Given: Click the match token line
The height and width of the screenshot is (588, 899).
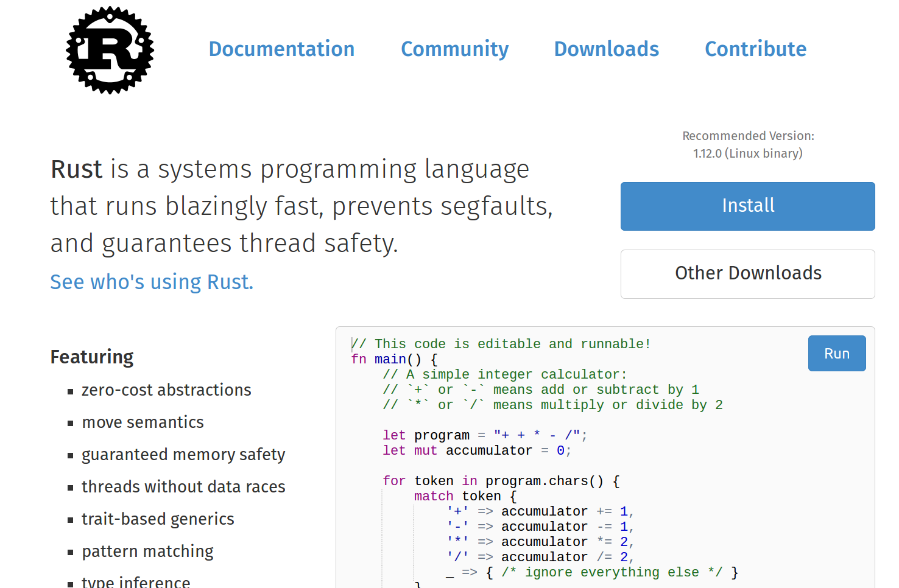Looking at the screenshot, I should pyautogui.click(x=465, y=496).
